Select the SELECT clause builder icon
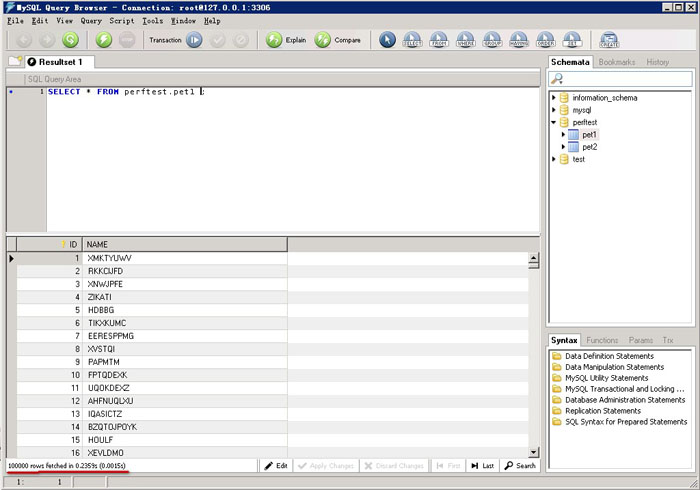The height and width of the screenshot is (490, 700). (412, 40)
